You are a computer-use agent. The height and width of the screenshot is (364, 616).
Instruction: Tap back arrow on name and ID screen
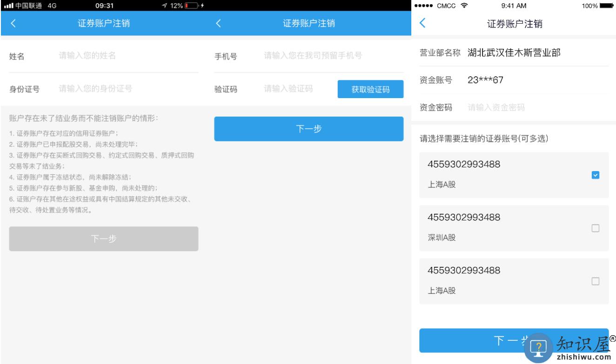coord(13,24)
